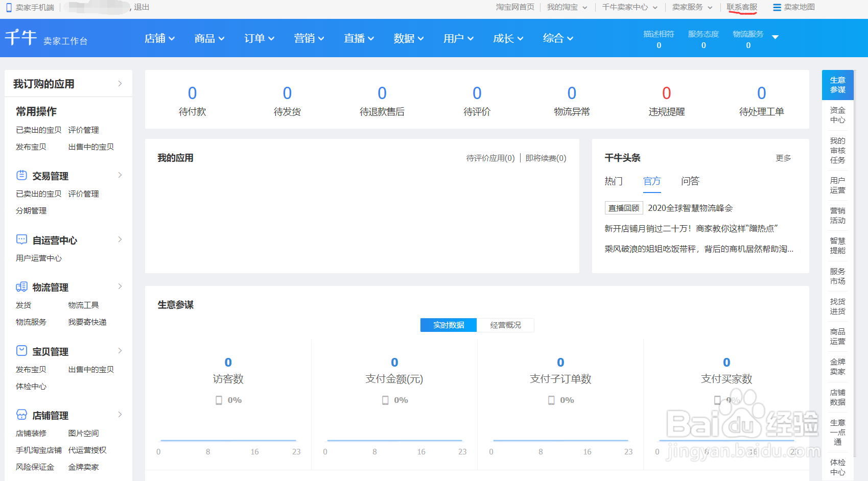Click the 待处理工单 count
The height and width of the screenshot is (481, 868).
pyautogui.click(x=762, y=93)
